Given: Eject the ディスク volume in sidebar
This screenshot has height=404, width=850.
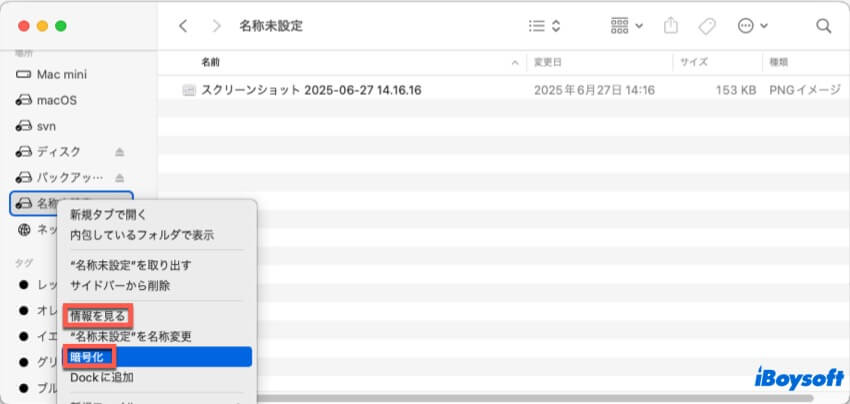Looking at the screenshot, I should pyautogui.click(x=120, y=152).
